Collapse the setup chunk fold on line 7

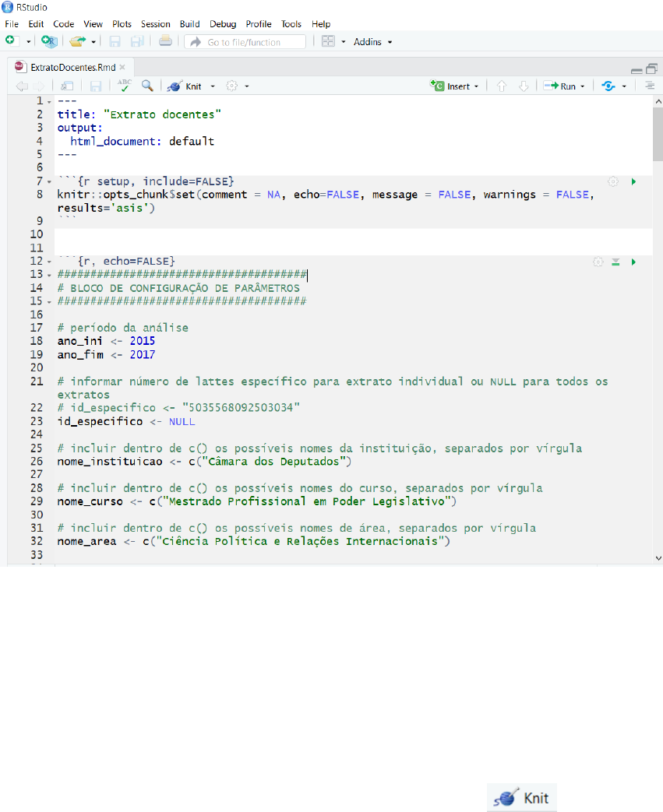click(x=49, y=182)
